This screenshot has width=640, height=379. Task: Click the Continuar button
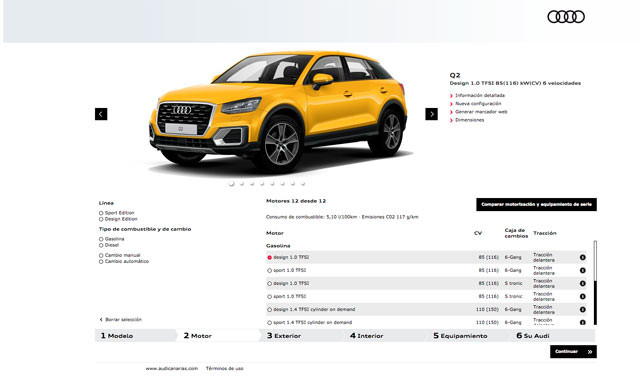point(573,352)
